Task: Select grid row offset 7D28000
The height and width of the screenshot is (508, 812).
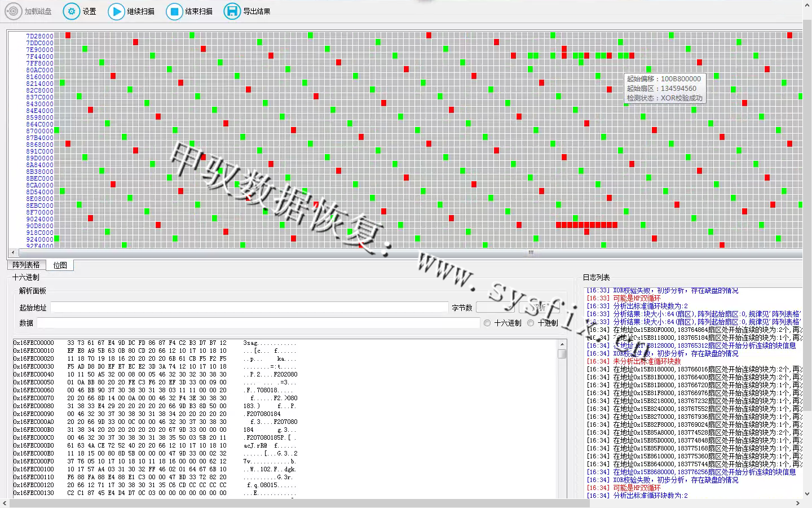Action: point(39,36)
